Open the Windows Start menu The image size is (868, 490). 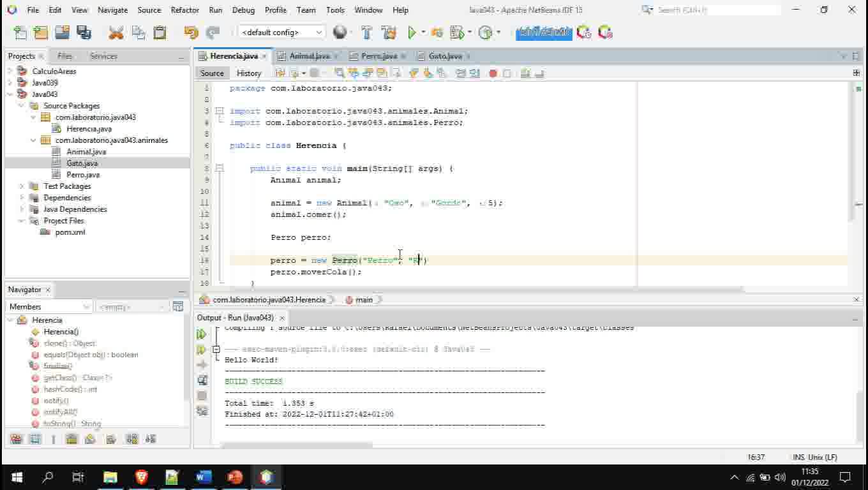pyautogui.click(x=17, y=477)
